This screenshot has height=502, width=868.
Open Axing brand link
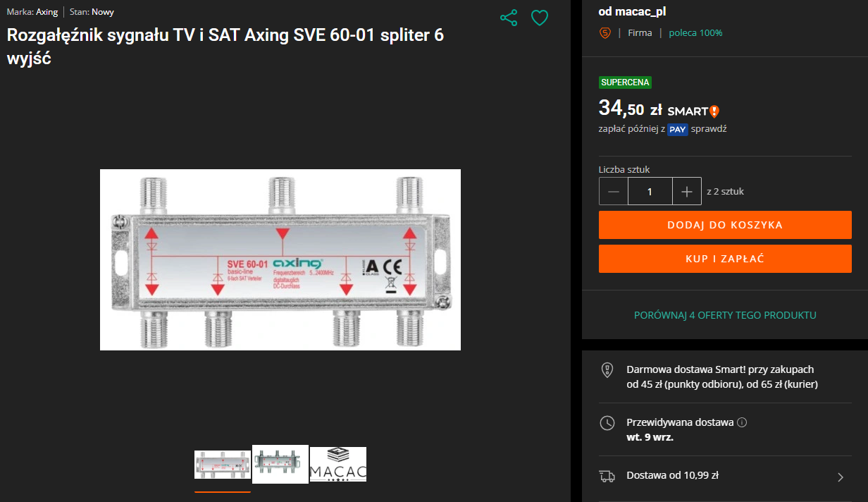click(47, 12)
